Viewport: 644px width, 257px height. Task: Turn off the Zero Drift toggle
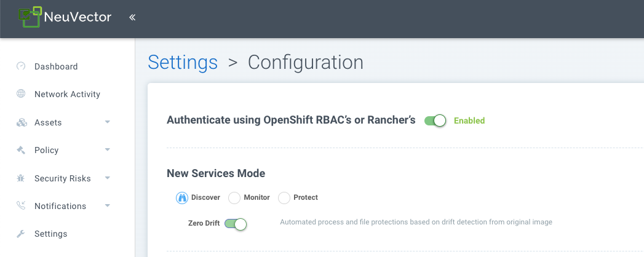pyautogui.click(x=236, y=224)
